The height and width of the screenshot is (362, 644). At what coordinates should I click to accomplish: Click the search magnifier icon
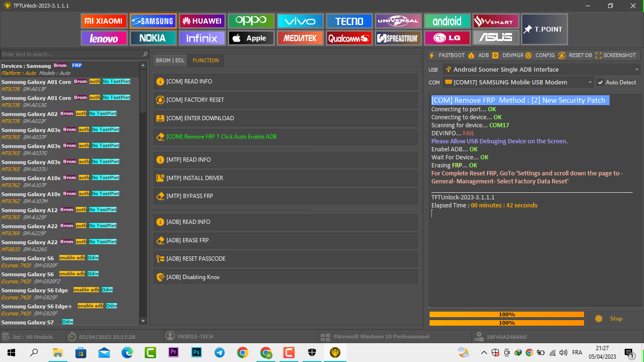(x=145, y=54)
